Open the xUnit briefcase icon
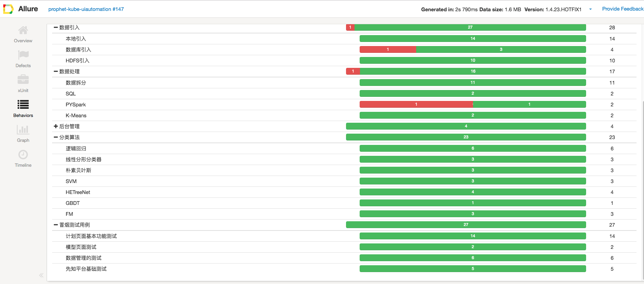This screenshot has height=284, width=644. (23, 80)
